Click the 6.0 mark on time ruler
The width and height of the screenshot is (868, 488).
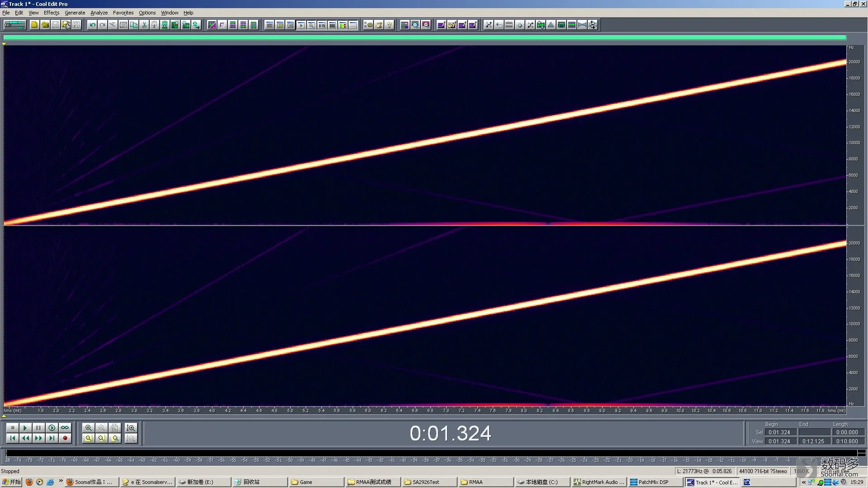tap(368, 410)
